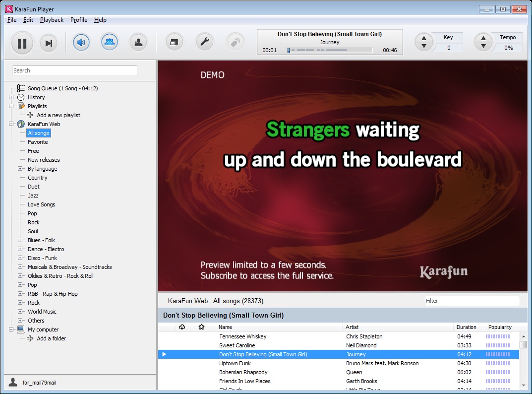Viewport: 532px width, 394px height.
Task: Click the KaraFun Web globe icon
Action: point(21,124)
